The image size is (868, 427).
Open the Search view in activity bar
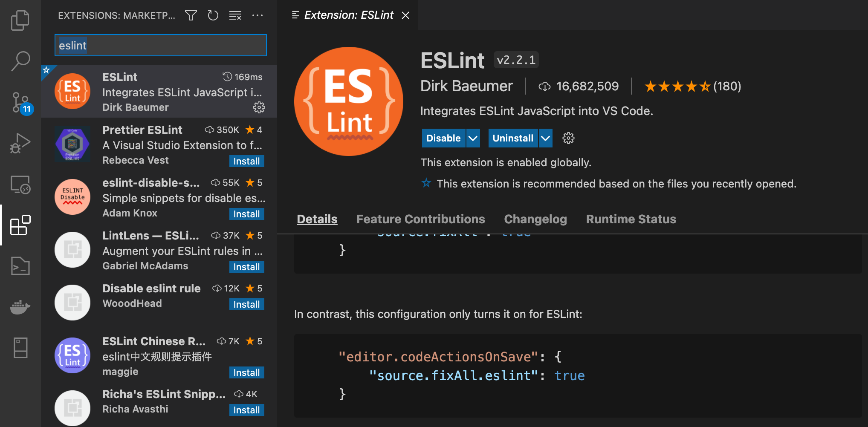(x=20, y=61)
